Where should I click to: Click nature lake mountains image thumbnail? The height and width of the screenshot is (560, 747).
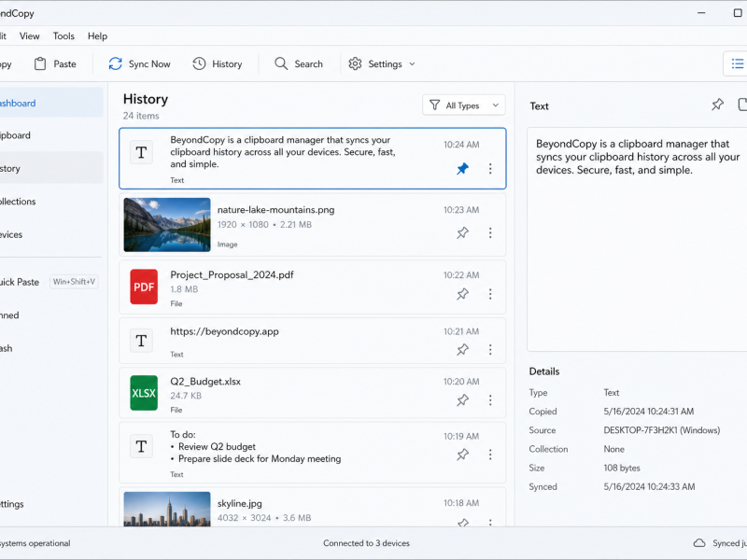pos(167,225)
